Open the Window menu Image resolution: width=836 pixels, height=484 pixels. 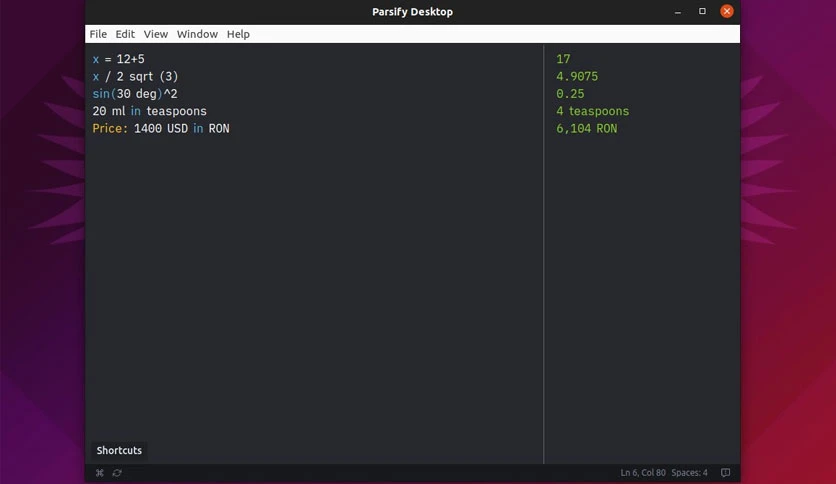[x=197, y=34]
